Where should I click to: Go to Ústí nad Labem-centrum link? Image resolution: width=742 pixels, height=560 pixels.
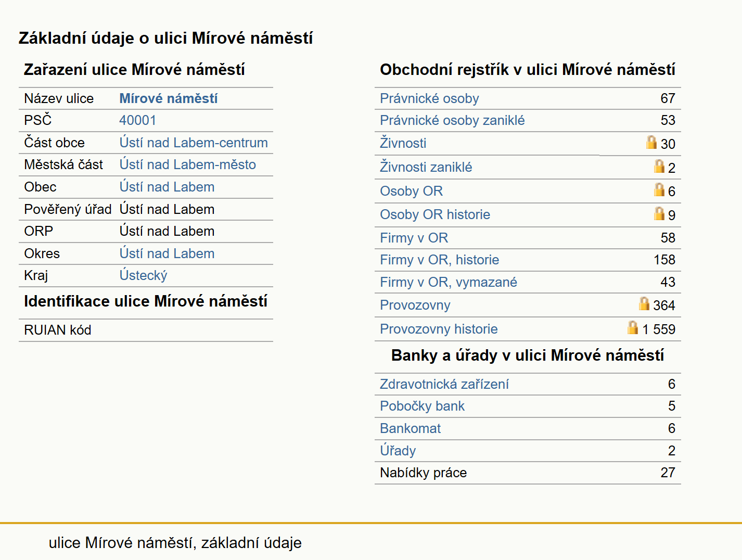(x=194, y=143)
